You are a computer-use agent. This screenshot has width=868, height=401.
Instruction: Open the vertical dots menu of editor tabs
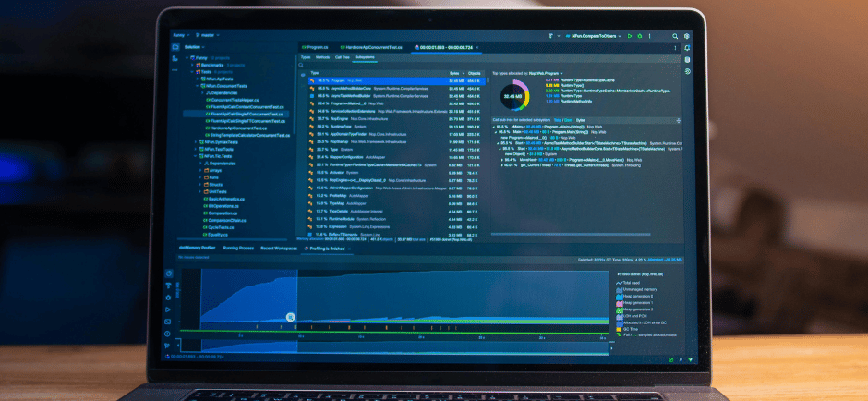click(675, 48)
